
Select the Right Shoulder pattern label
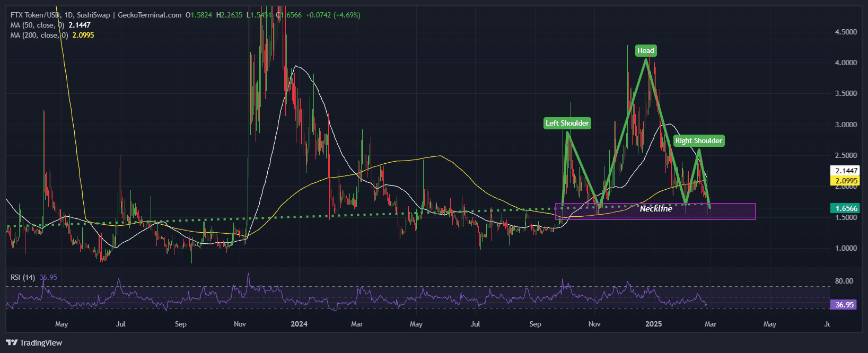(x=699, y=140)
